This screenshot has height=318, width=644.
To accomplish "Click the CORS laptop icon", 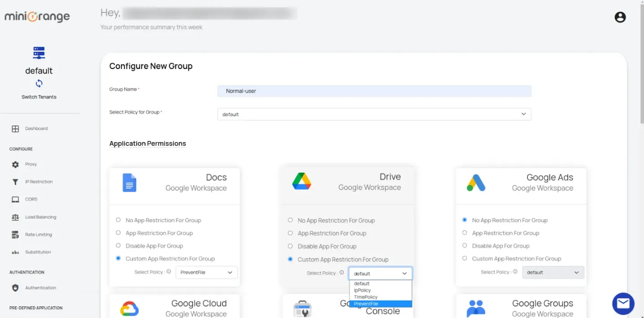I will [15, 199].
